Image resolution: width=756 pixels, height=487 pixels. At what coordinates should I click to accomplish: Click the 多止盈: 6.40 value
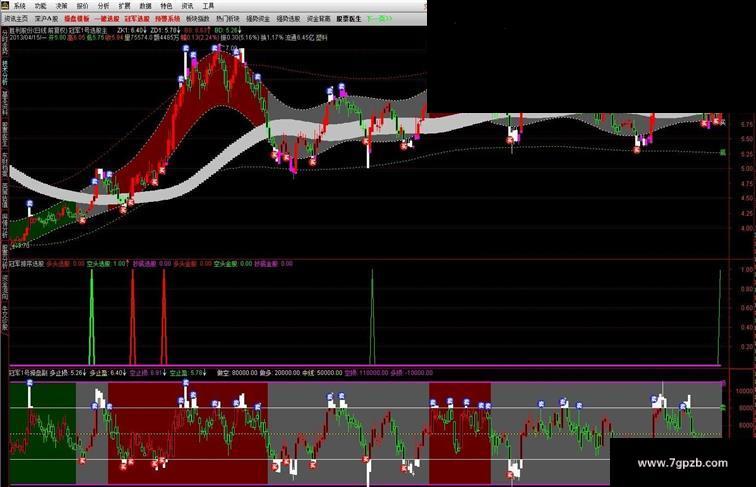tap(108, 373)
